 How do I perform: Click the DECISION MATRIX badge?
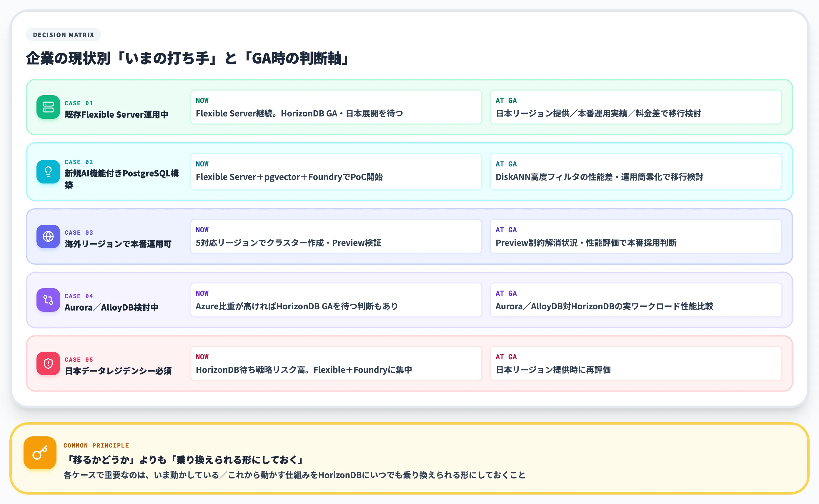[x=63, y=35]
